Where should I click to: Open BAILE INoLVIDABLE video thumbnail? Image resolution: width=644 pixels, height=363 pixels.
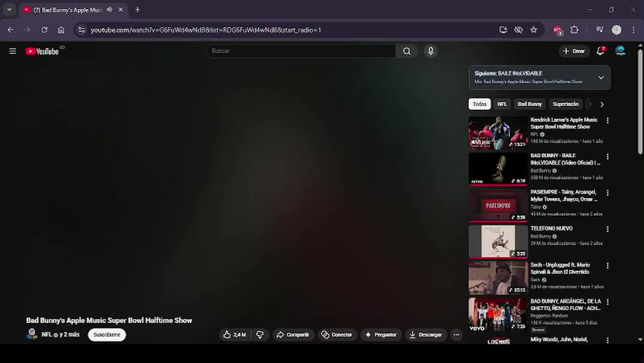498,169
